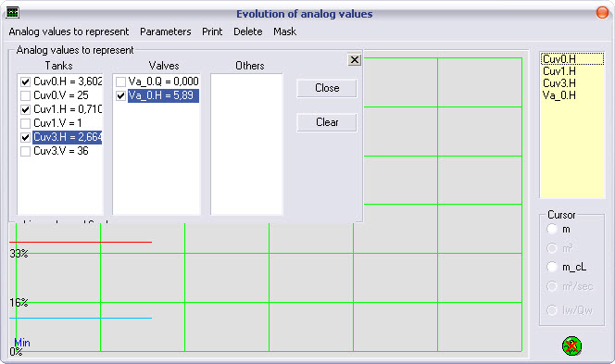The height and width of the screenshot is (364, 615).
Task: Toggle the Va_0.Q checkbox
Action: tap(120, 82)
